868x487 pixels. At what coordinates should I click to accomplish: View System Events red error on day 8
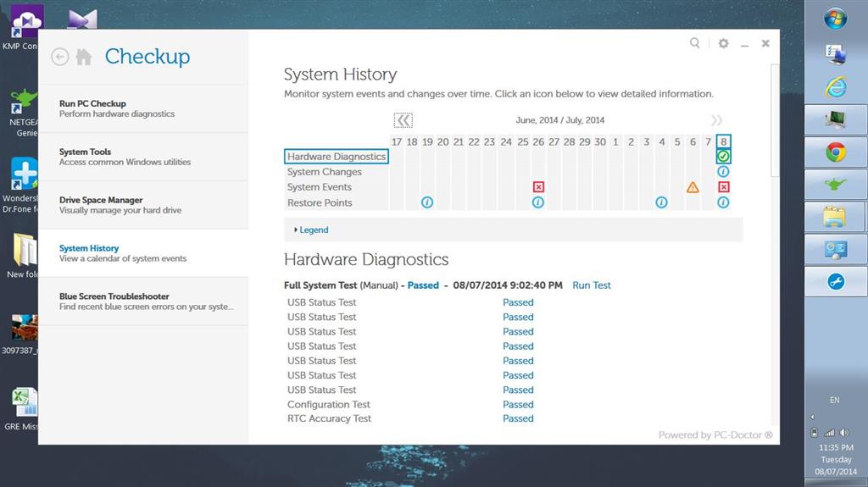tap(723, 187)
